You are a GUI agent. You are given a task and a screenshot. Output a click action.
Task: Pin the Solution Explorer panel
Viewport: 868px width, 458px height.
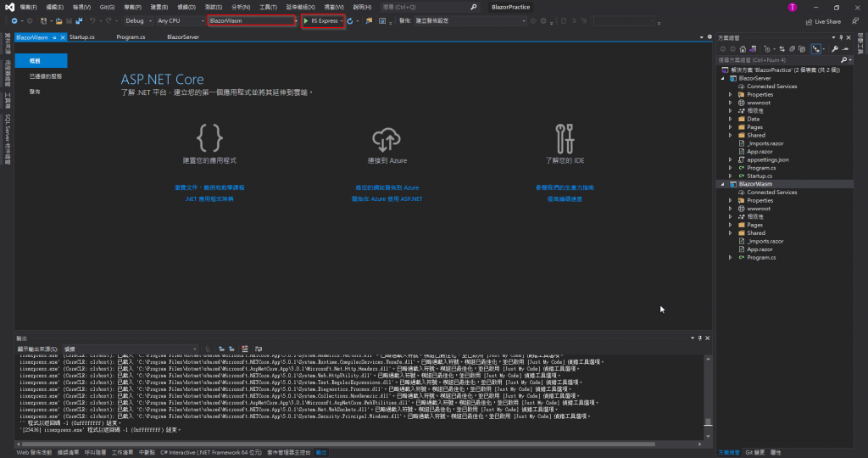841,37
